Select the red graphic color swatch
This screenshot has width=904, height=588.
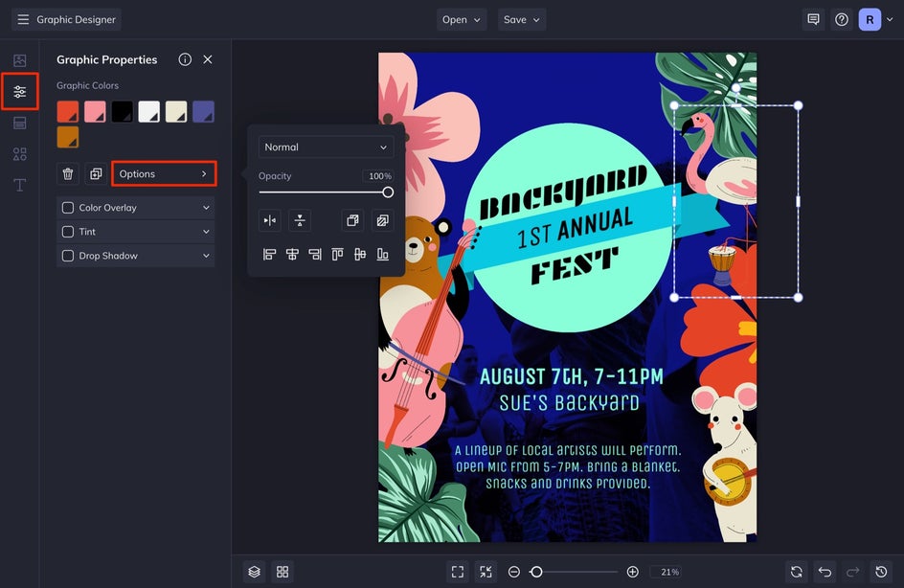(x=67, y=112)
